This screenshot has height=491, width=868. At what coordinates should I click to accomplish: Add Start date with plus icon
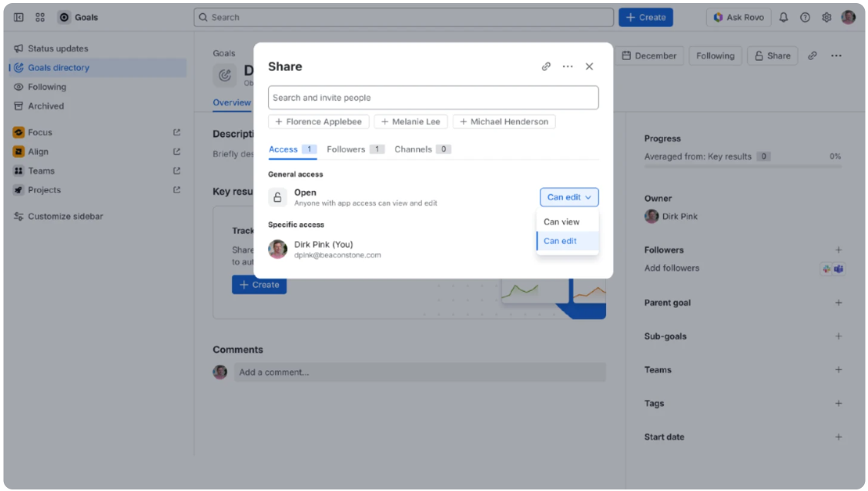[x=838, y=437]
